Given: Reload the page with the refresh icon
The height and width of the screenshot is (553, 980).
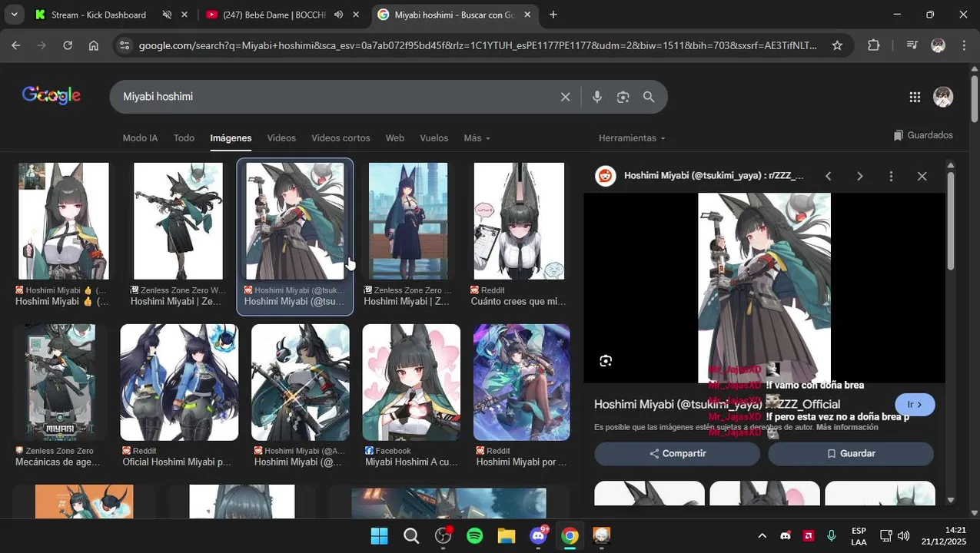Looking at the screenshot, I should coord(68,45).
